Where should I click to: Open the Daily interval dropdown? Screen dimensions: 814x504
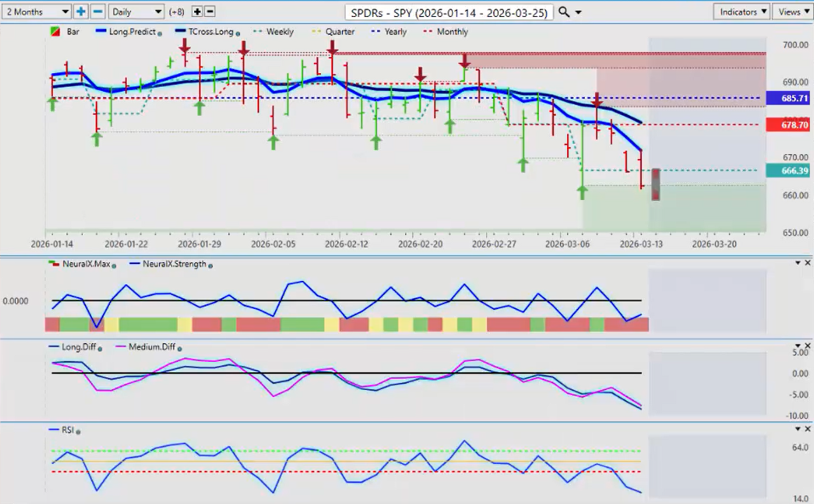(x=135, y=12)
